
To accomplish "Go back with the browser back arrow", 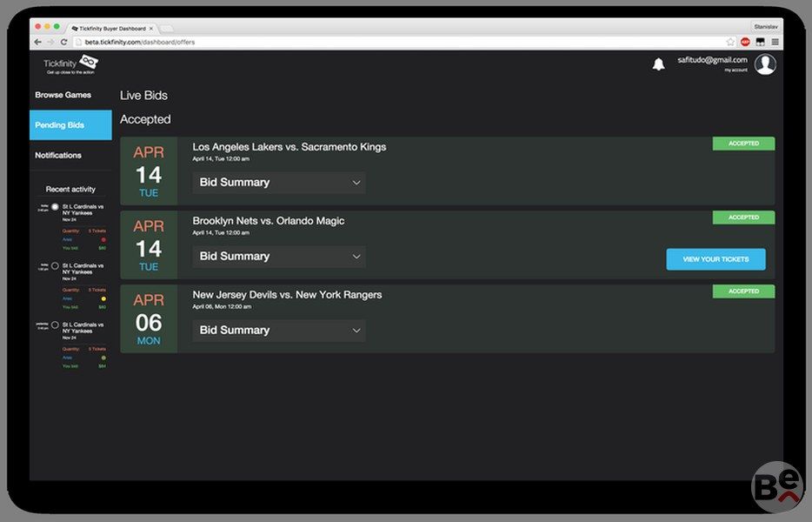I will (x=37, y=42).
